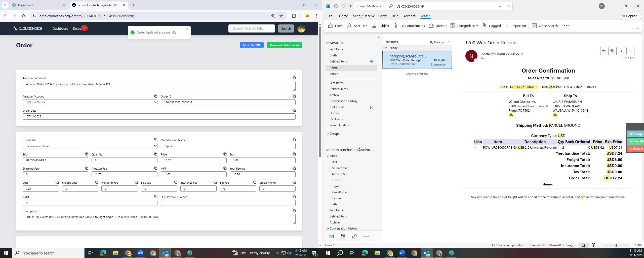Zoom in with the plus icon in Outlook status bar
The height and width of the screenshot is (258, 644).
[x=631, y=245]
